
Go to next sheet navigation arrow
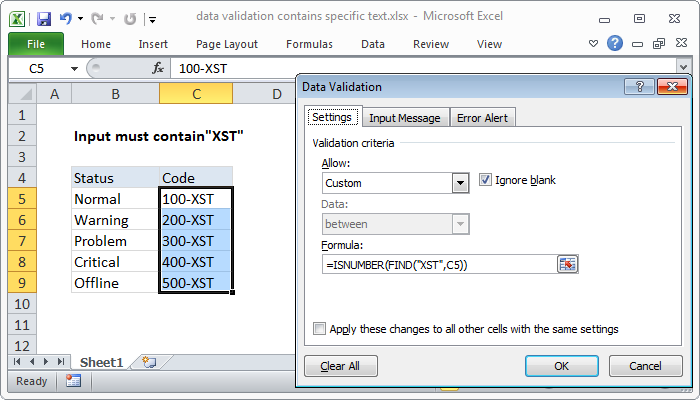(46, 362)
